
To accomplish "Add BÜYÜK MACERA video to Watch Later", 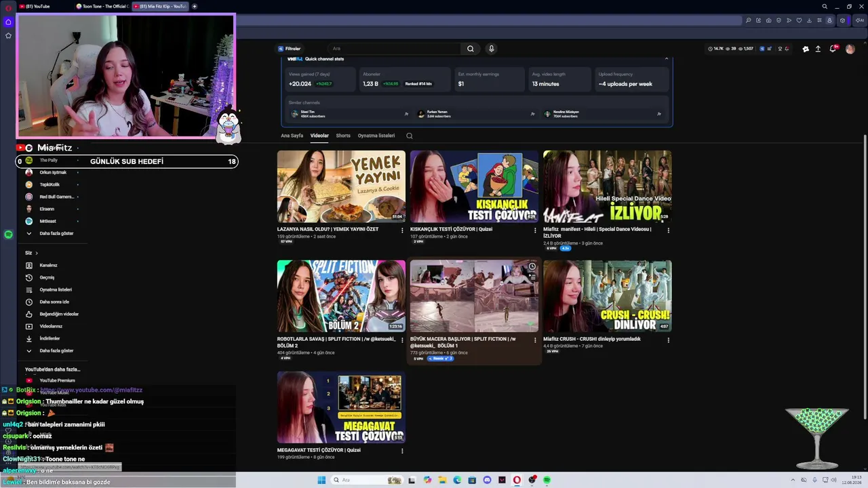I will pyautogui.click(x=532, y=266).
